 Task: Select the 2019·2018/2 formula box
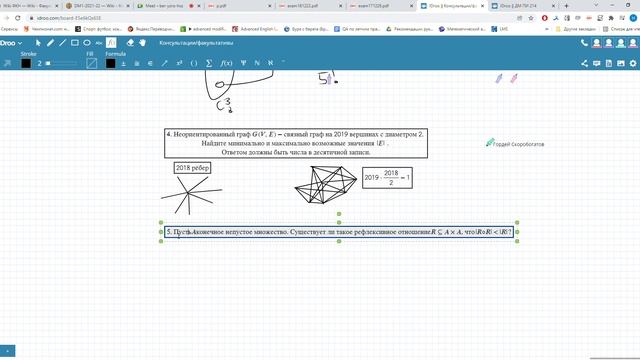click(x=387, y=178)
